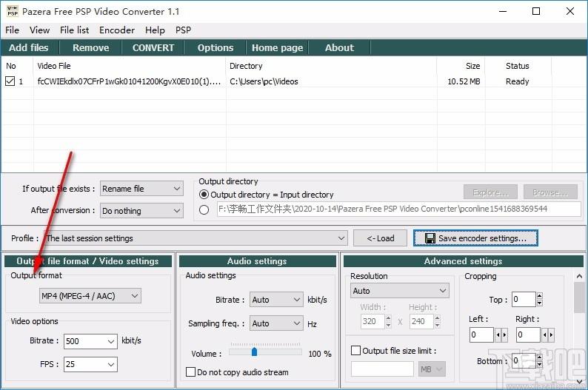Viewport: 588px width, 390px height.
Task: Open the PSP menu
Action: tap(183, 30)
